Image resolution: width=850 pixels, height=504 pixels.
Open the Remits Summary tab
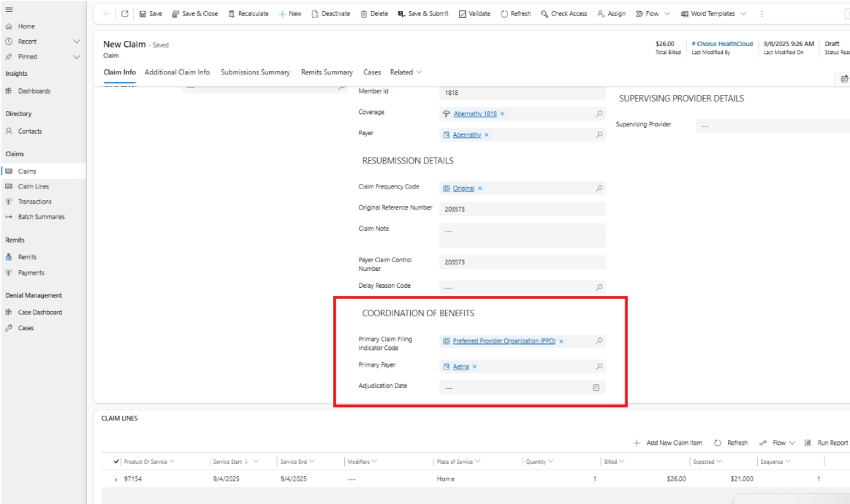327,72
